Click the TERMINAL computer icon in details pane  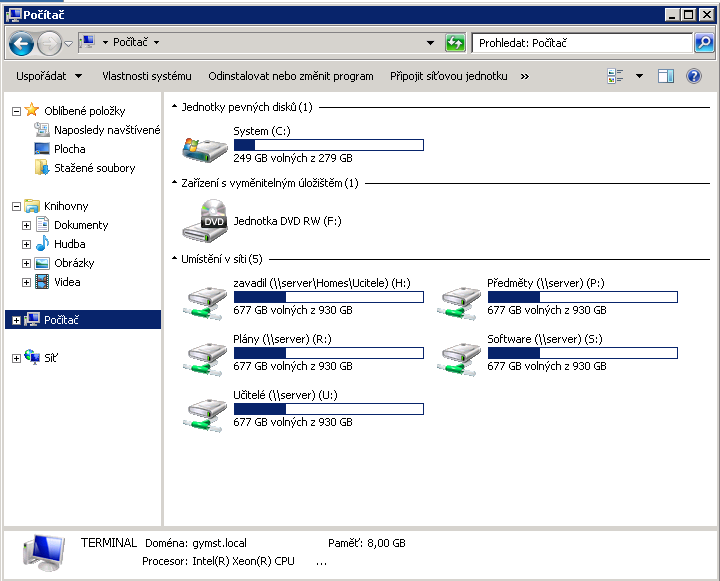[43, 553]
